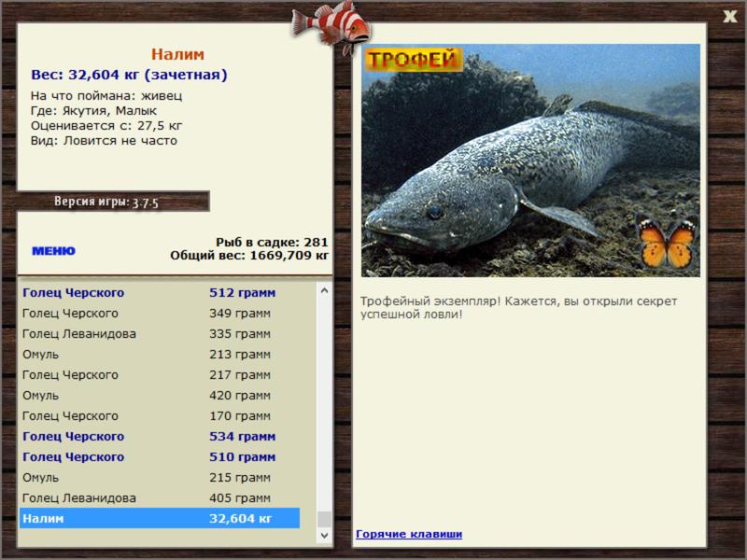The height and width of the screenshot is (560, 747).
Task: Close the fish catch window
Action: click(730, 15)
